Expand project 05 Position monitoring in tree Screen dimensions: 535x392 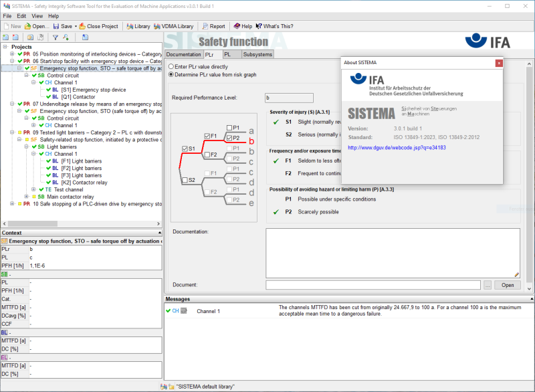pos(12,54)
